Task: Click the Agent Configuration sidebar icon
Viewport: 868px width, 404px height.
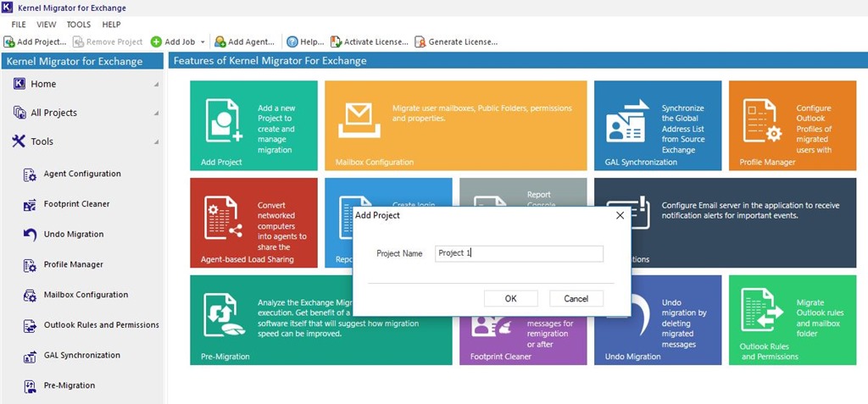Action: point(30,174)
